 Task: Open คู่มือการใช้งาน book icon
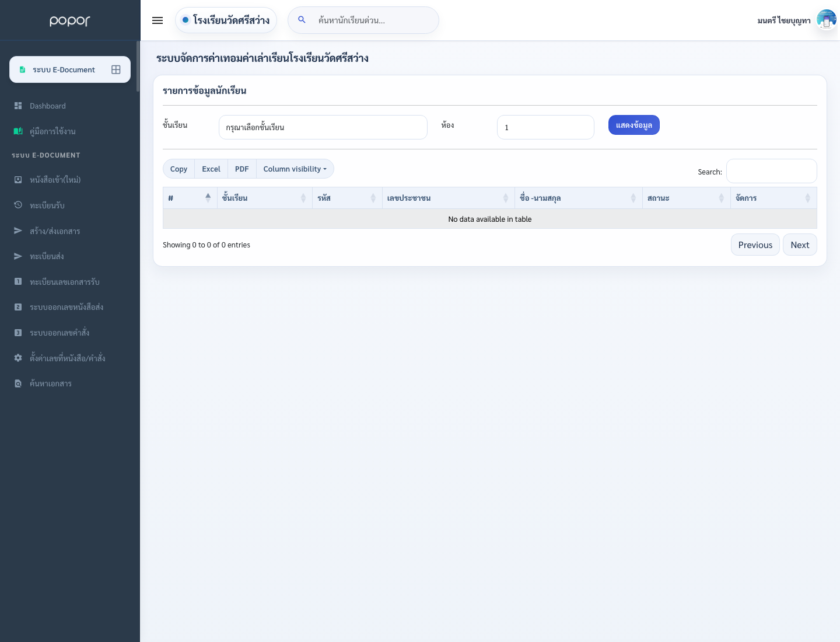[18, 131]
